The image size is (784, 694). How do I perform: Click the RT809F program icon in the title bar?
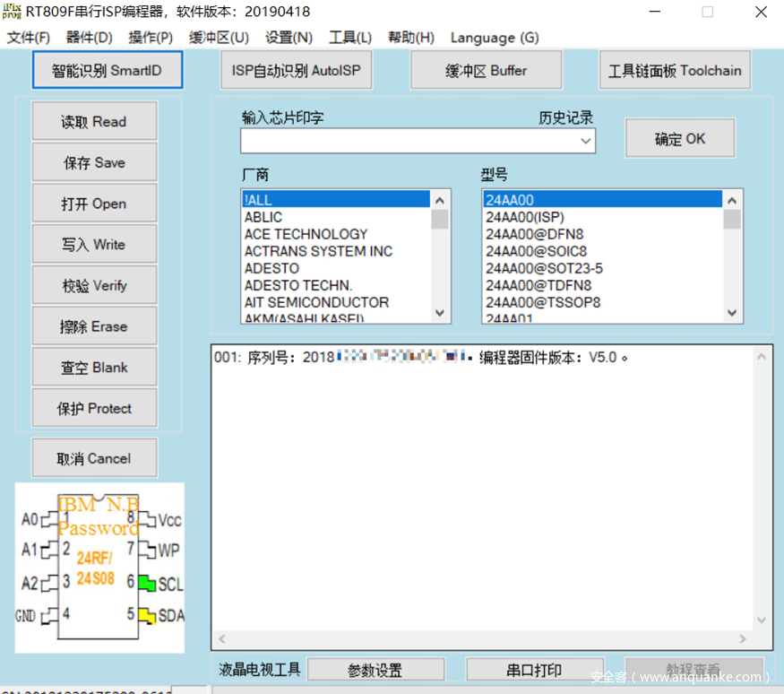[12, 12]
